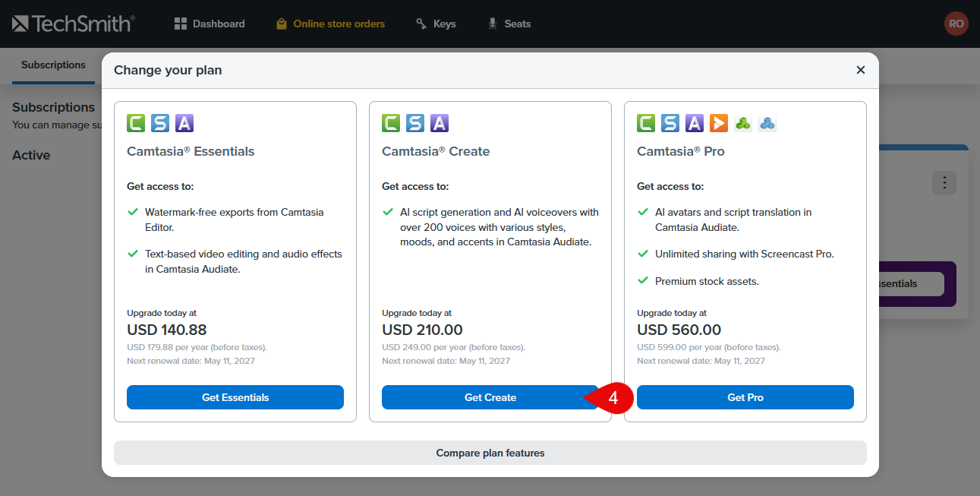This screenshot has width=980, height=496.
Task: Click Camtasia icon in Pro card
Action: coord(646,123)
